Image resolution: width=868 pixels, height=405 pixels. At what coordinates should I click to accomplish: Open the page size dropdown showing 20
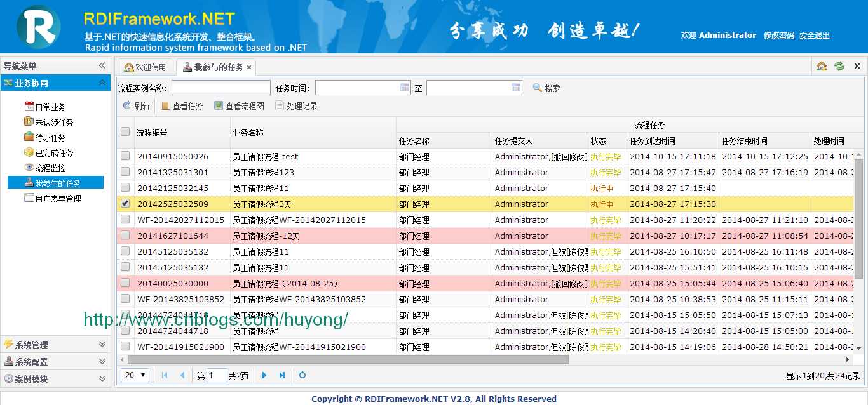pyautogui.click(x=135, y=375)
